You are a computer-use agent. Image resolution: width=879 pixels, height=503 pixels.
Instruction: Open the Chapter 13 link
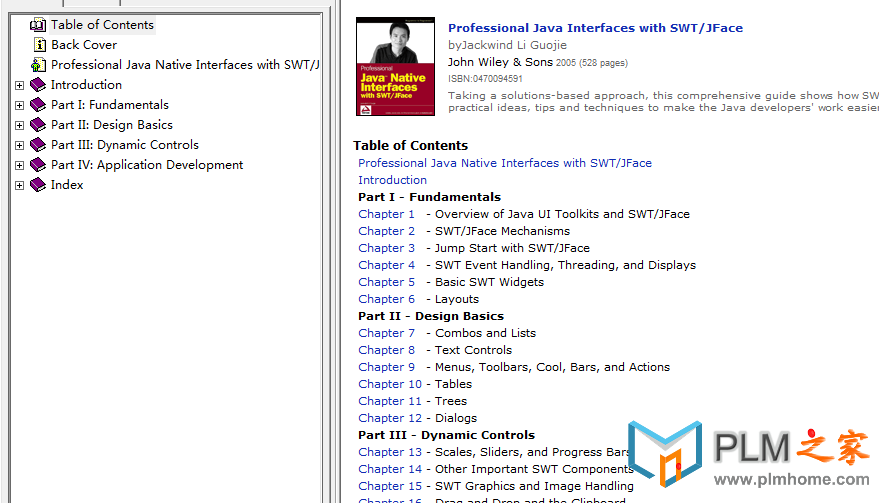tap(390, 452)
